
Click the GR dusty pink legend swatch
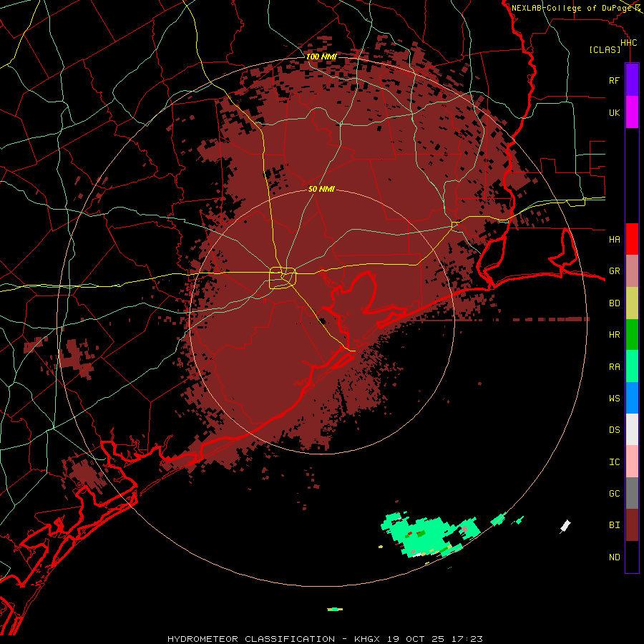pyautogui.click(x=632, y=271)
